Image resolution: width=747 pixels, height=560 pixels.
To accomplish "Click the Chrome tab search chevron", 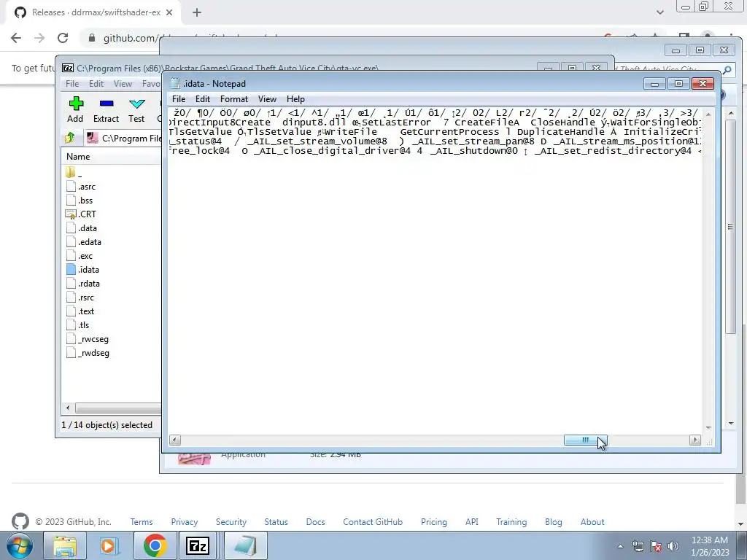I will tap(659, 12).
